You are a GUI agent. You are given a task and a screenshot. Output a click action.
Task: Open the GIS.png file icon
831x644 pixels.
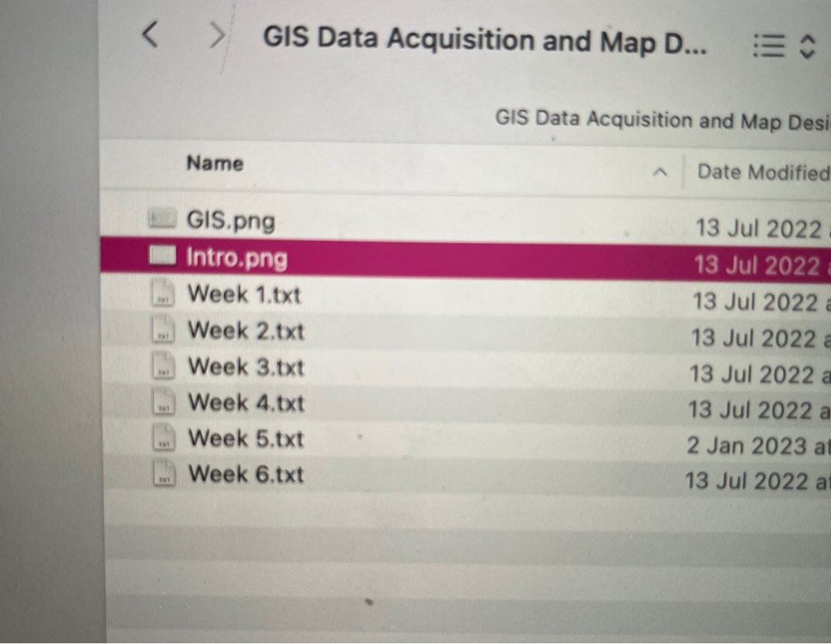click(162, 219)
